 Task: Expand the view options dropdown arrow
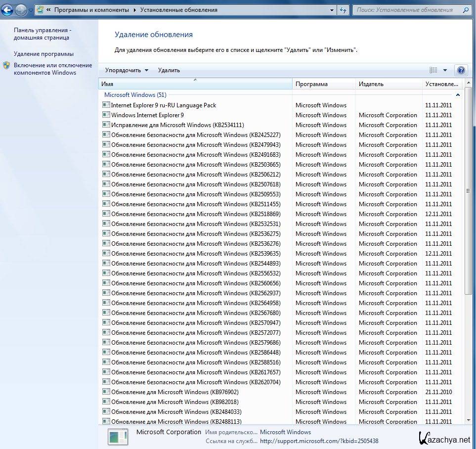point(445,70)
